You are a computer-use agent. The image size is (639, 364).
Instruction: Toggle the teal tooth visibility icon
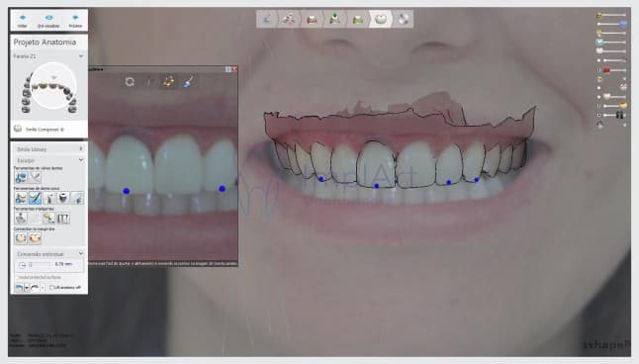click(599, 42)
